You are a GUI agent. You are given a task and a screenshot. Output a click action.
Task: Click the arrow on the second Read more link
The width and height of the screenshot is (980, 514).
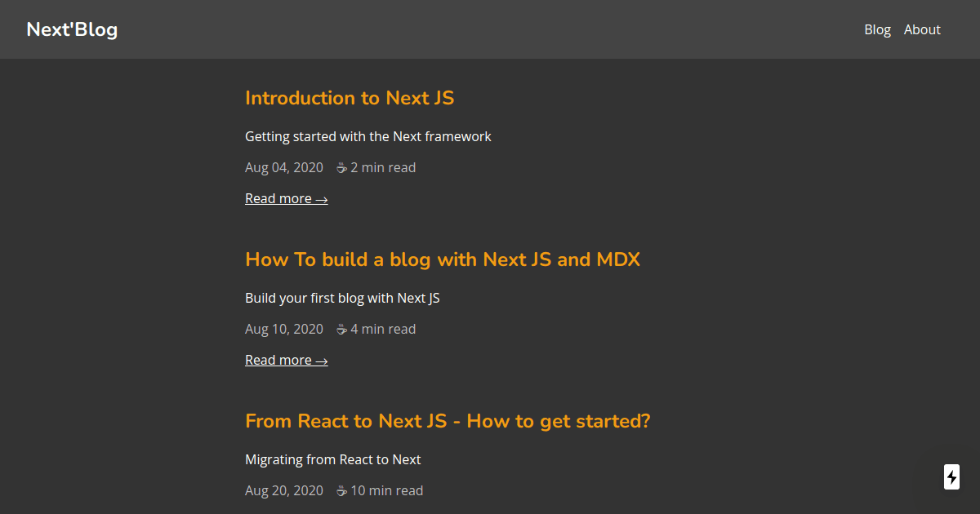[x=322, y=359]
